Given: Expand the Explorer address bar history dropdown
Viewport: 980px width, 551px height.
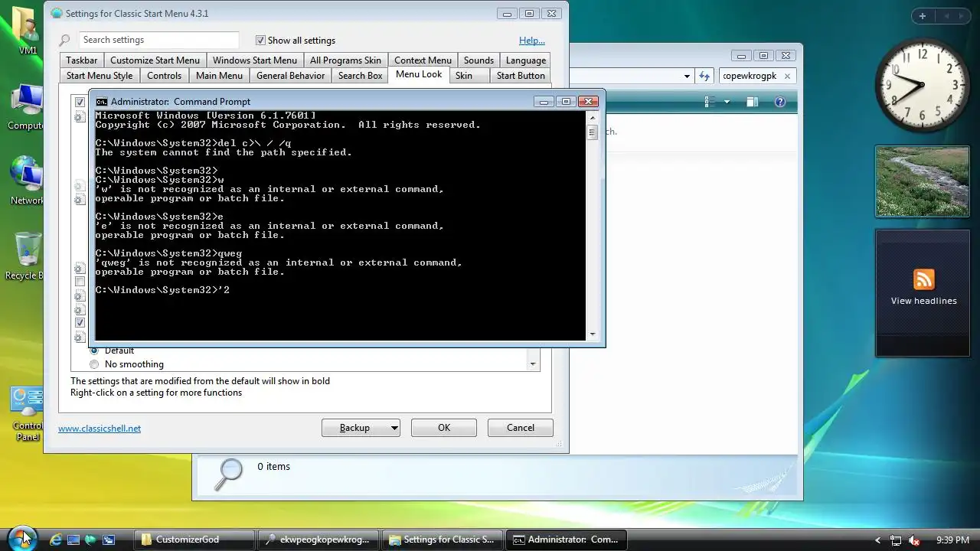Looking at the screenshot, I should [687, 76].
